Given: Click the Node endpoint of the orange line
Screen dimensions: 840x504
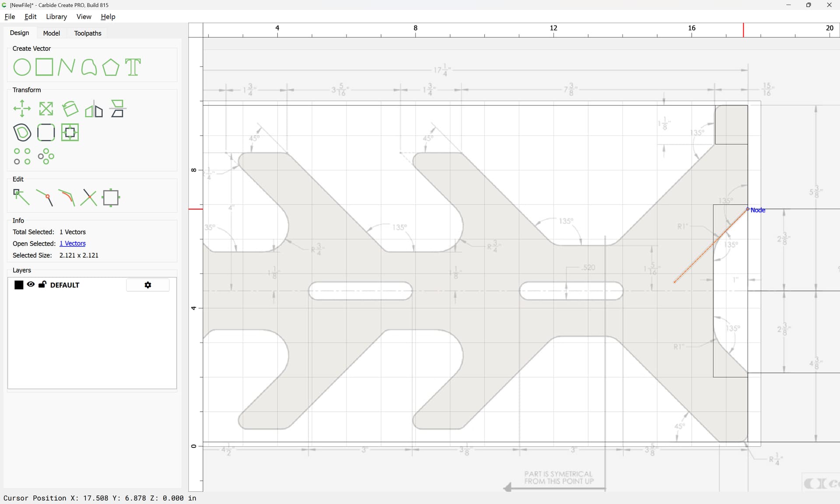Looking at the screenshot, I should coord(748,210).
